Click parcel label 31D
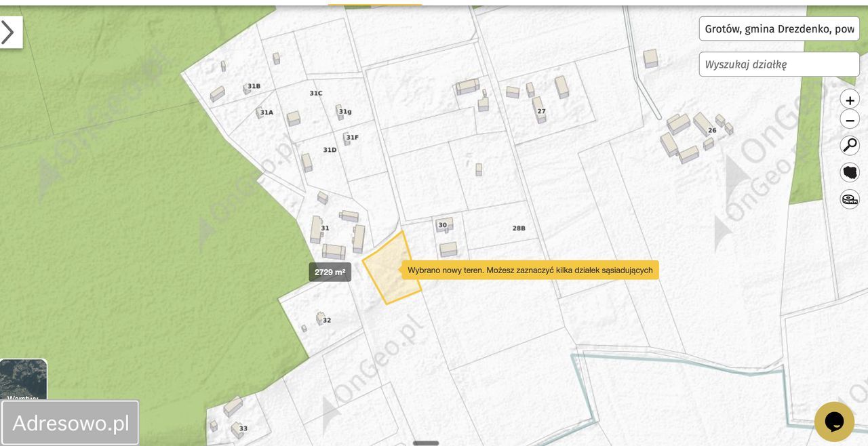The image size is (868, 446). [330, 150]
